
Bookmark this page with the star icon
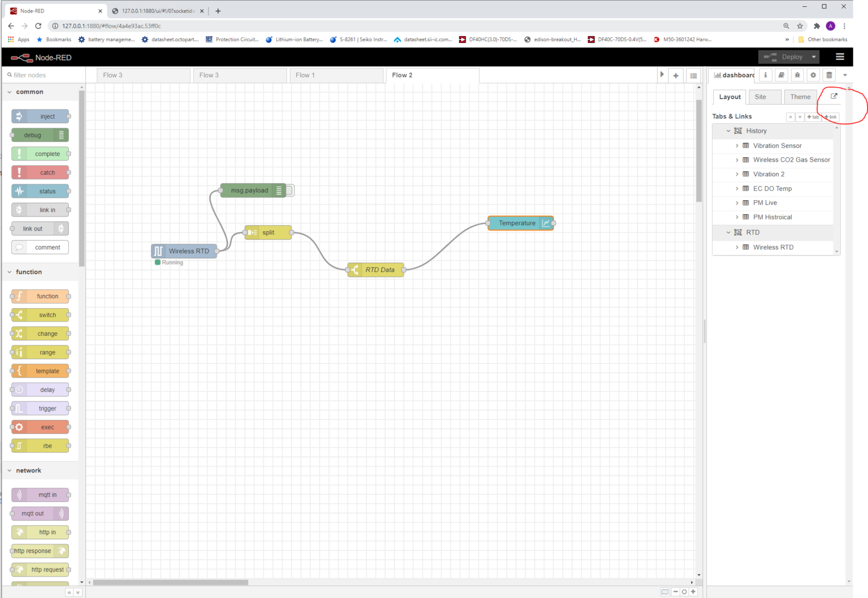click(x=800, y=26)
